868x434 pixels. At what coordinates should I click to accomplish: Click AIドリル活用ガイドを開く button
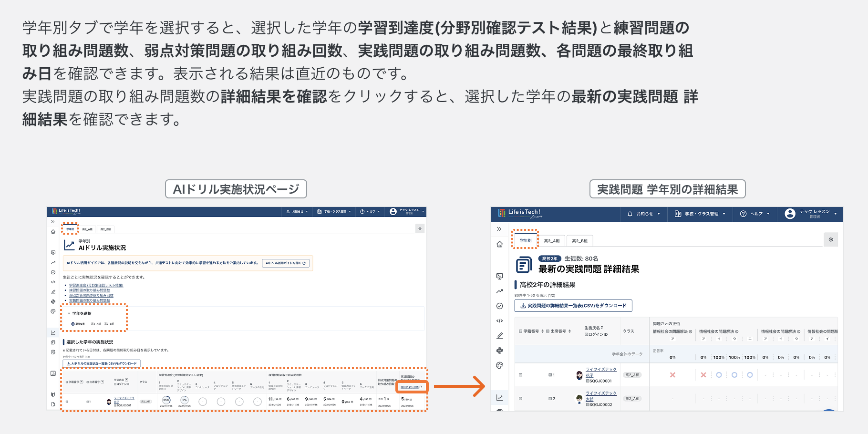[x=286, y=263]
